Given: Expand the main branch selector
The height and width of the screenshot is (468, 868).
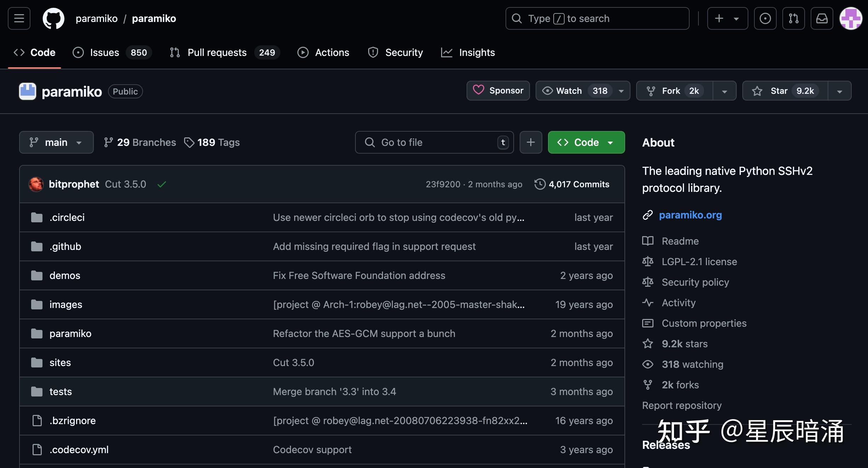Looking at the screenshot, I should [56, 142].
